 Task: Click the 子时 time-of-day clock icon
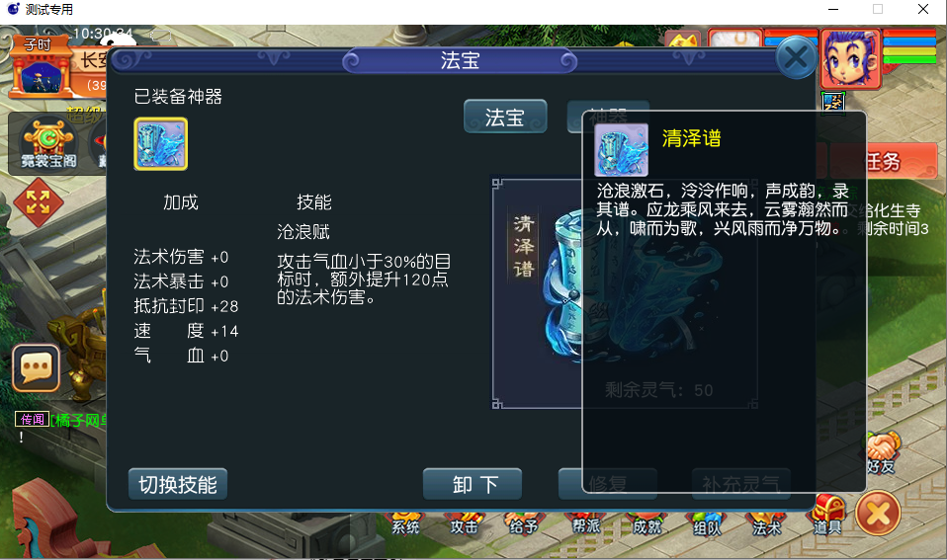(x=40, y=67)
